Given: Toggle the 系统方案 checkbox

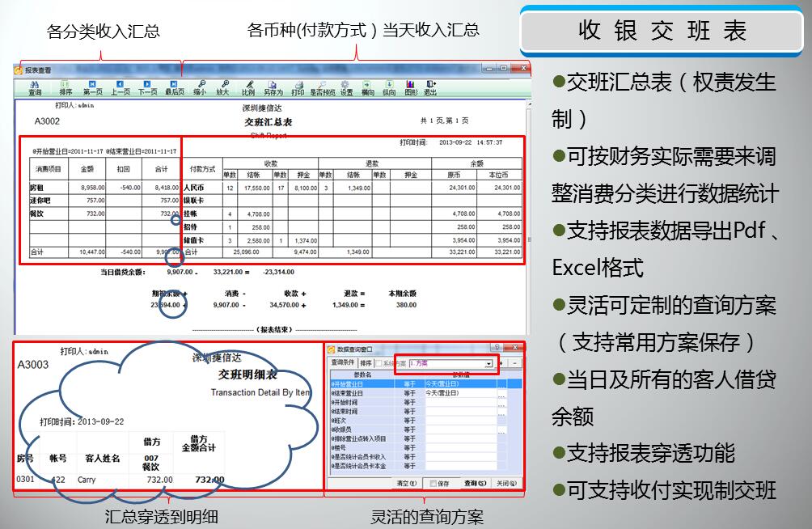Looking at the screenshot, I should [379, 364].
